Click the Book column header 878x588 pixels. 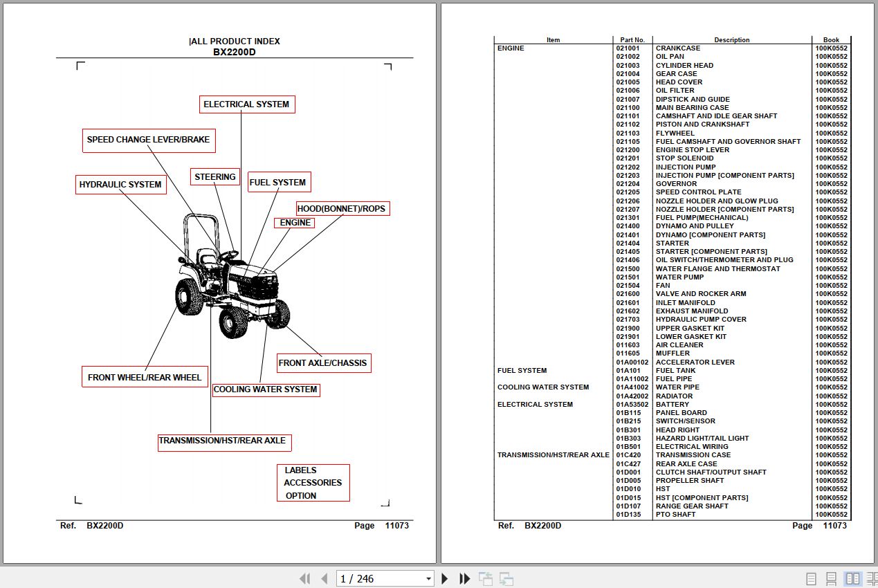click(x=831, y=40)
